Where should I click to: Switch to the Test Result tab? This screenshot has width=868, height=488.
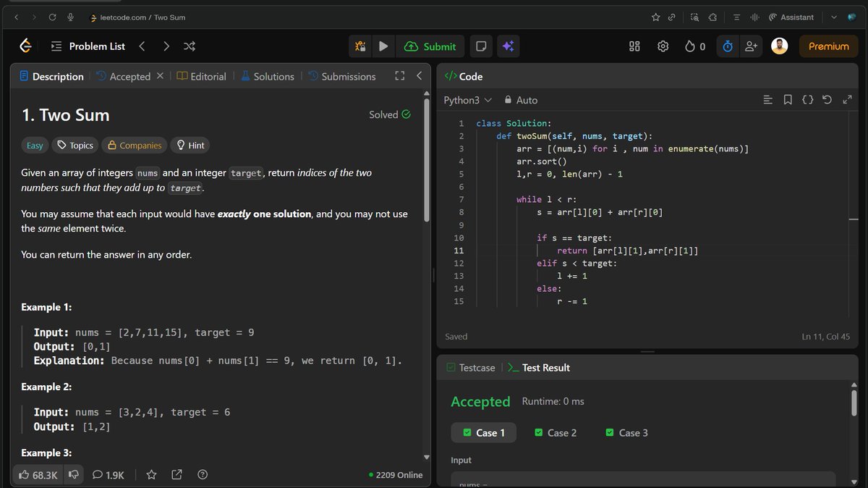point(539,368)
